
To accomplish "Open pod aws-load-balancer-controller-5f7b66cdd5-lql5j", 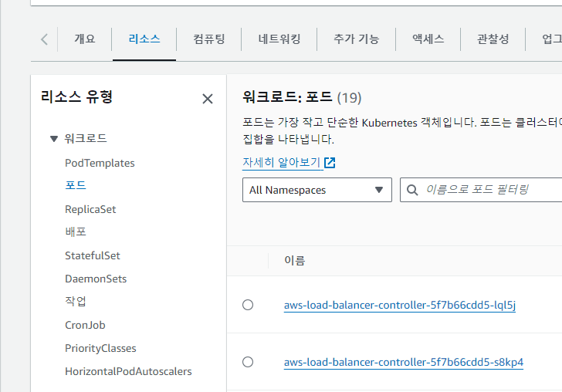I will point(399,305).
